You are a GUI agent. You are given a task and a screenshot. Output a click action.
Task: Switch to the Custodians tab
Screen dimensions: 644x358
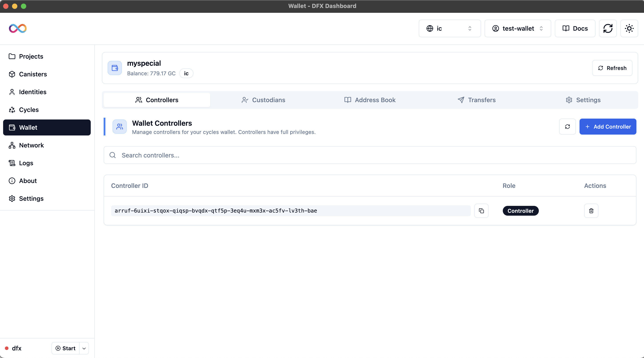coord(263,100)
